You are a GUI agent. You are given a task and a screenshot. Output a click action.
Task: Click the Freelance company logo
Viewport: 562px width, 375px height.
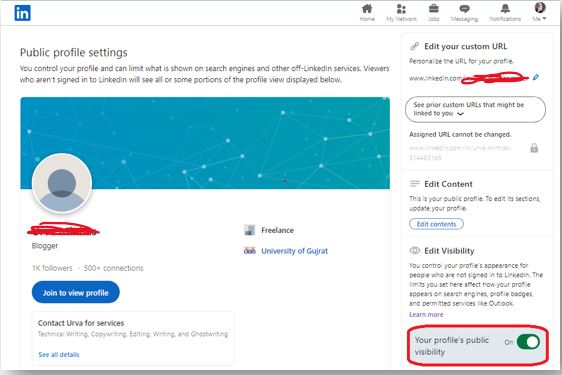249,230
